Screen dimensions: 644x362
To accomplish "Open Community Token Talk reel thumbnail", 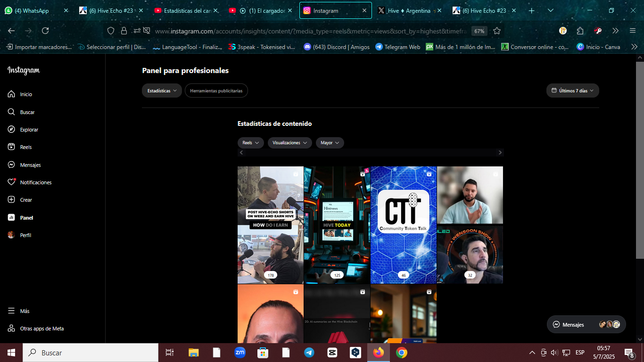I will (x=404, y=225).
